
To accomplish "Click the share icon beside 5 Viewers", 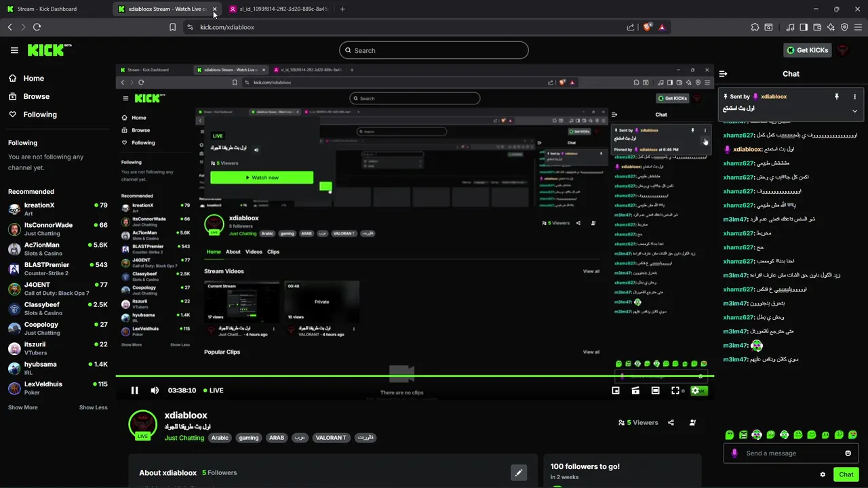I will 671,422.
